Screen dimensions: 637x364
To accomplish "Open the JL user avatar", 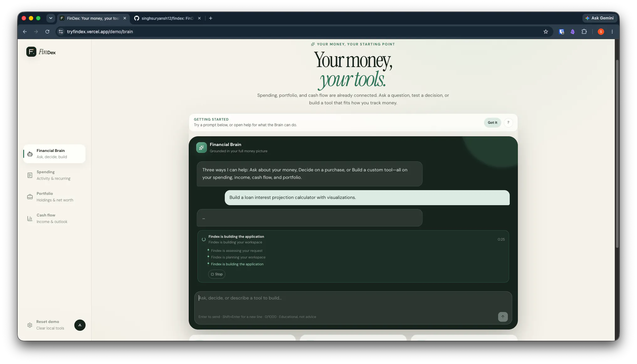I will 80,325.
